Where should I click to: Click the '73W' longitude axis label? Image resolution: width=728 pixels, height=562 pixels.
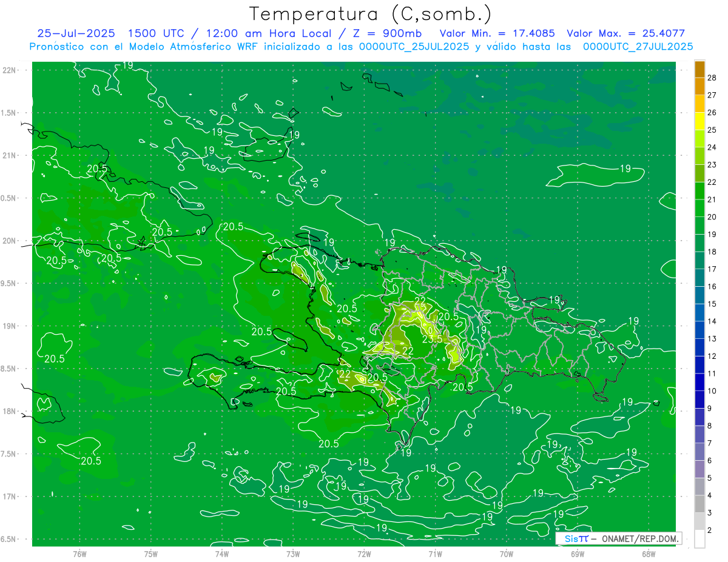point(293,554)
